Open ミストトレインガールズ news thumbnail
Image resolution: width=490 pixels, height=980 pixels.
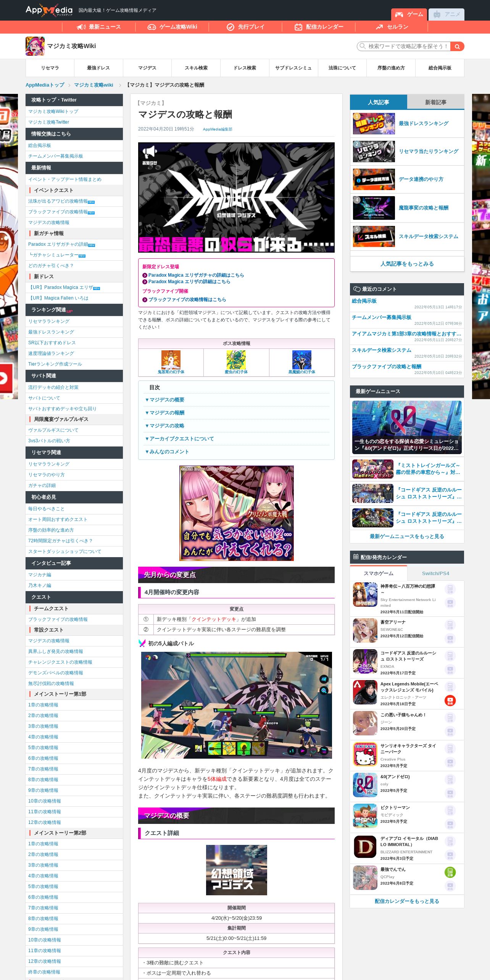coord(372,469)
